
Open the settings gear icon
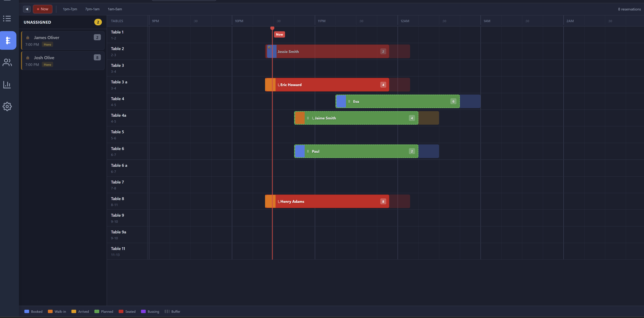7,106
